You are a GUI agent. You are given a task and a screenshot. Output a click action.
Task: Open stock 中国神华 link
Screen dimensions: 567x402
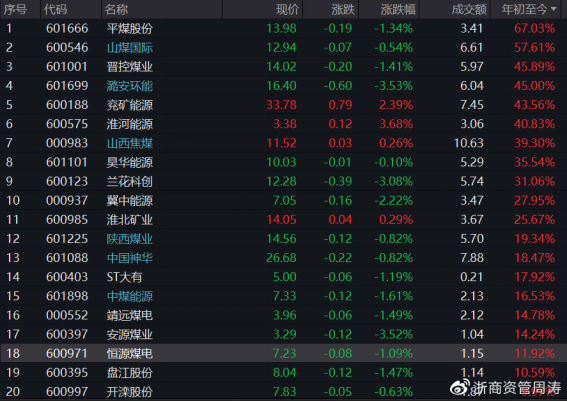click(130, 258)
